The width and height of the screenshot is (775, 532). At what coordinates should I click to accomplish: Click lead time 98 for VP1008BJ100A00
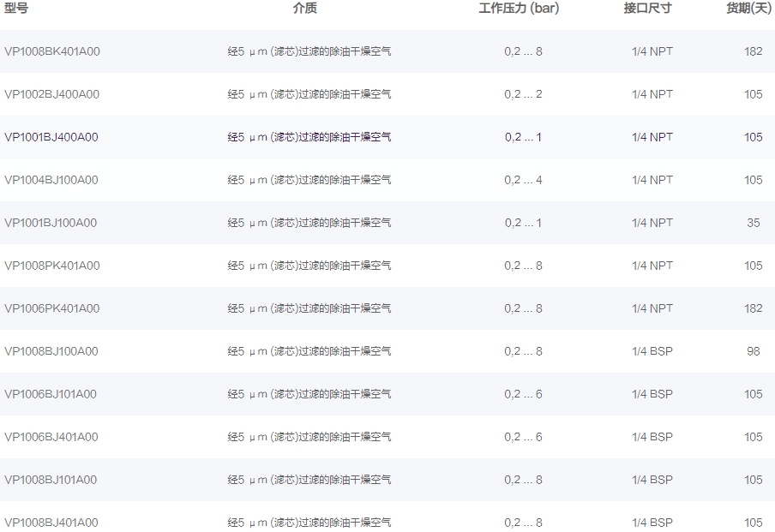pos(754,351)
